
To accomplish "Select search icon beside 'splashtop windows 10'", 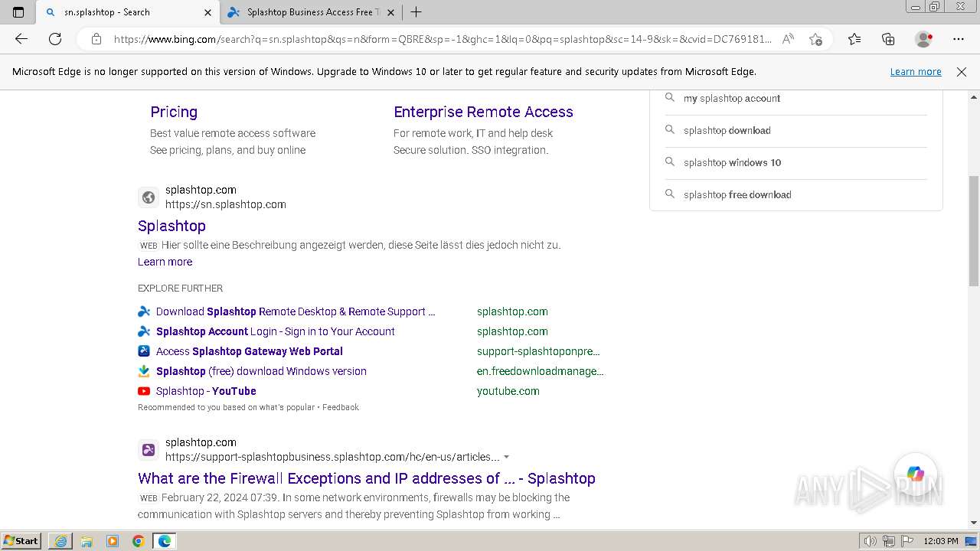I will pos(670,162).
